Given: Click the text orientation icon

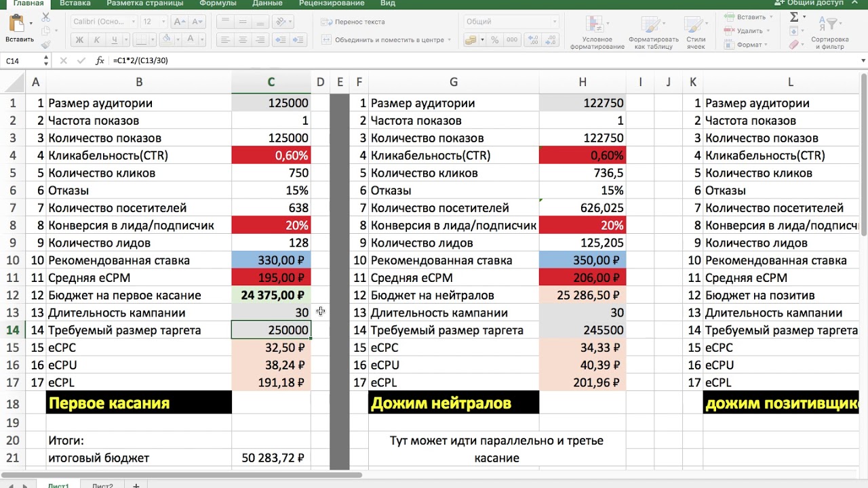Looking at the screenshot, I should tap(281, 22).
